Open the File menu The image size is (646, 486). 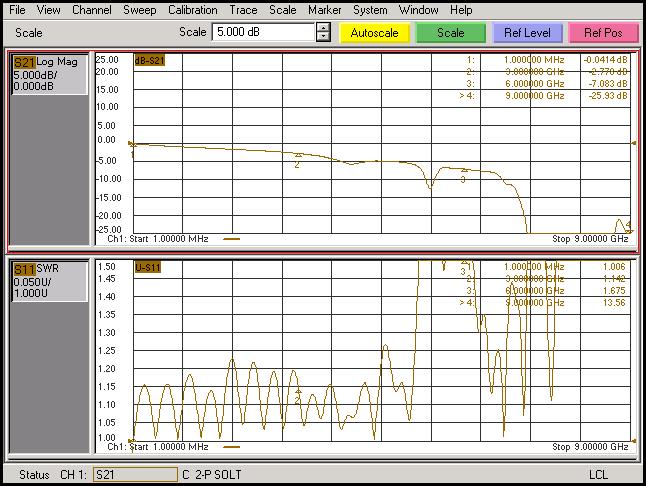click(x=17, y=10)
